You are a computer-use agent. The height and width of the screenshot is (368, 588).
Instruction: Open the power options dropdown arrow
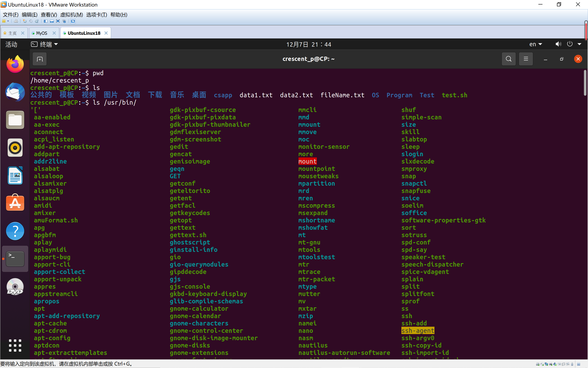(8, 21)
